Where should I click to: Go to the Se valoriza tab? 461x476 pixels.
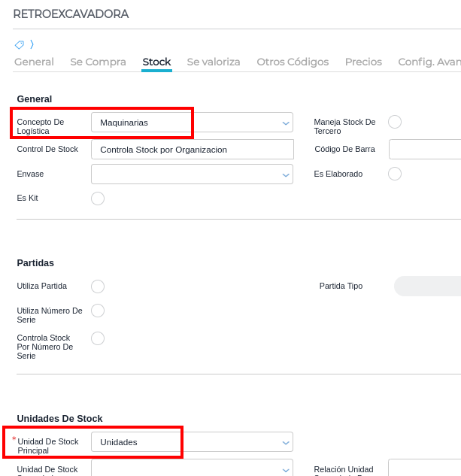coord(214,62)
